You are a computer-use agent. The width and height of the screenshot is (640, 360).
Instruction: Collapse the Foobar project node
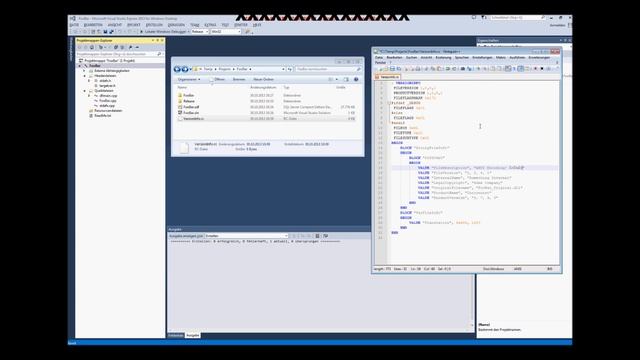tap(80, 66)
